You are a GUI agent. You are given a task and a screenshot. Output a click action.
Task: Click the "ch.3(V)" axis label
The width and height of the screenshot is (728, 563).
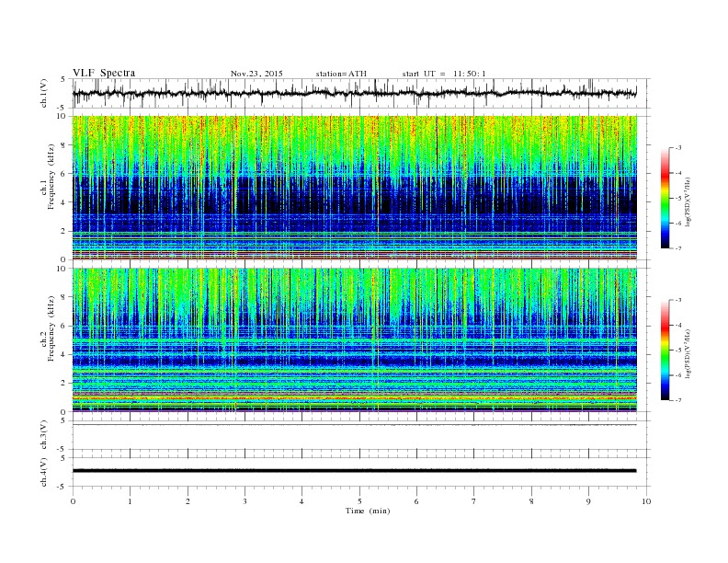44,435
